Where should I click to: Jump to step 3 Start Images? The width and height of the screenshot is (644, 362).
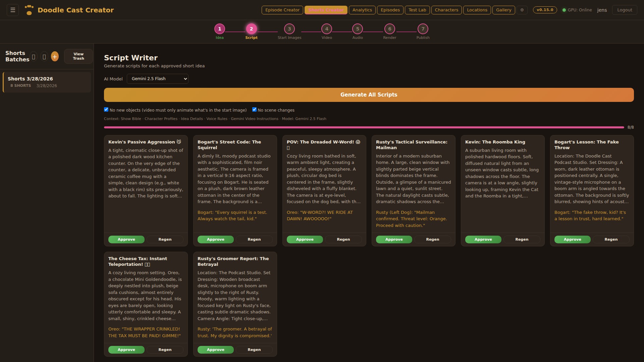(x=289, y=29)
